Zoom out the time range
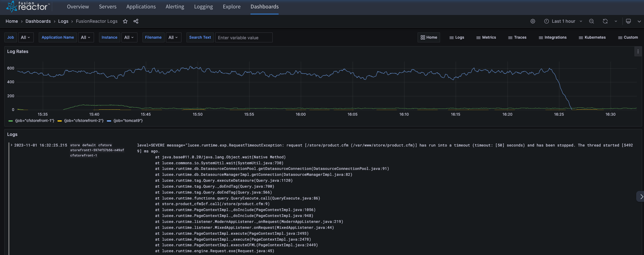This screenshot has height=255, width=644. coord(592,21)
